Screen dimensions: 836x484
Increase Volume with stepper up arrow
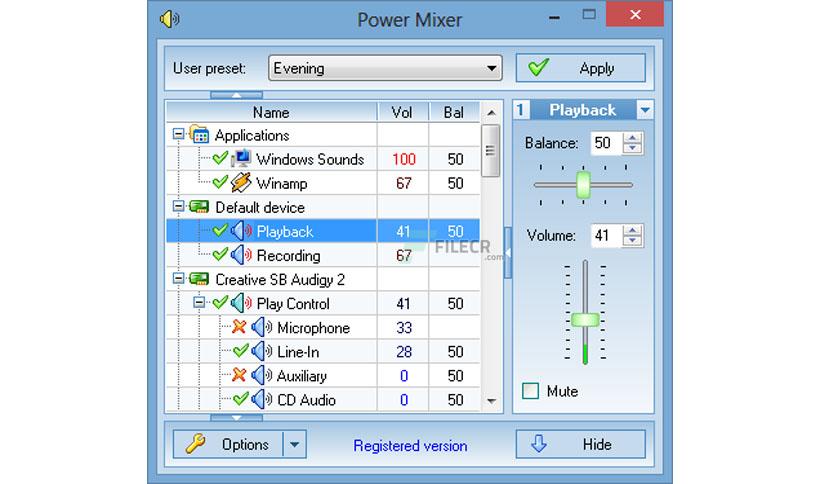pos(633,230)
